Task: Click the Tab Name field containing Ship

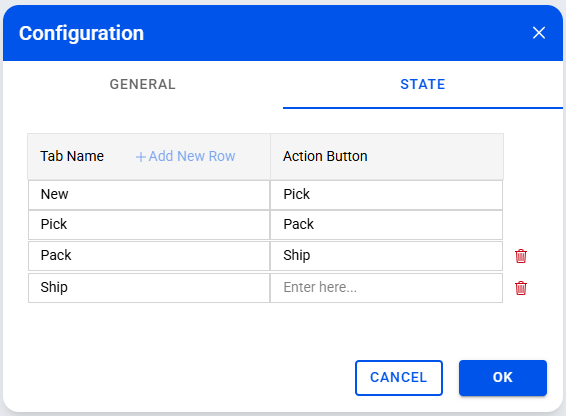Action: click(x=149, y=288)
